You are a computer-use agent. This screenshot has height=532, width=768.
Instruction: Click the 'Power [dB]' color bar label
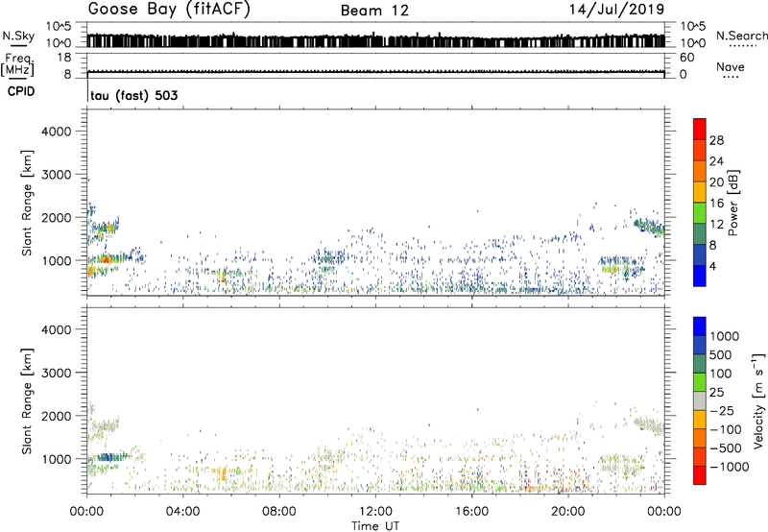pos(733,203)
